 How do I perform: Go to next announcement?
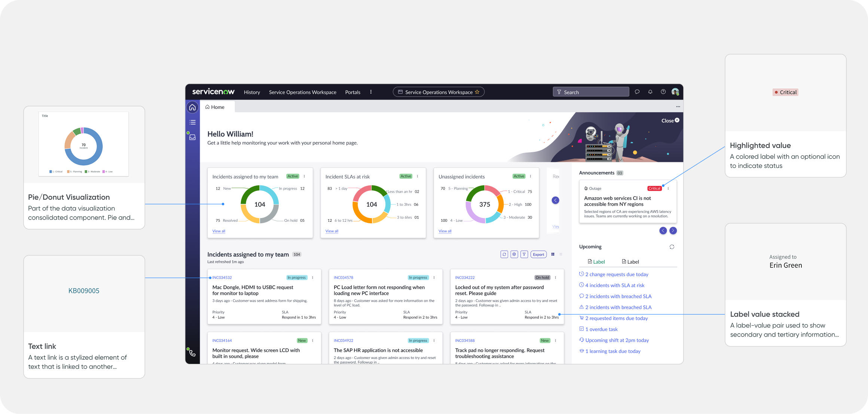673,231
